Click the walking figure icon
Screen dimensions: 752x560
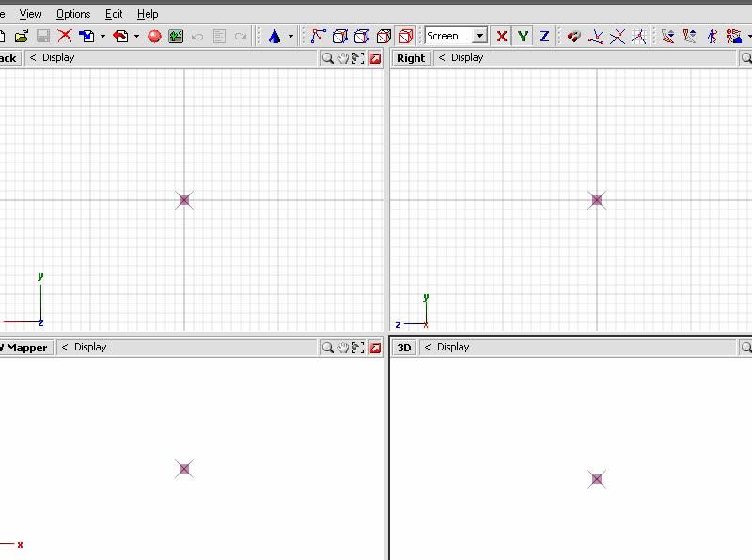(x=713, y=37)
